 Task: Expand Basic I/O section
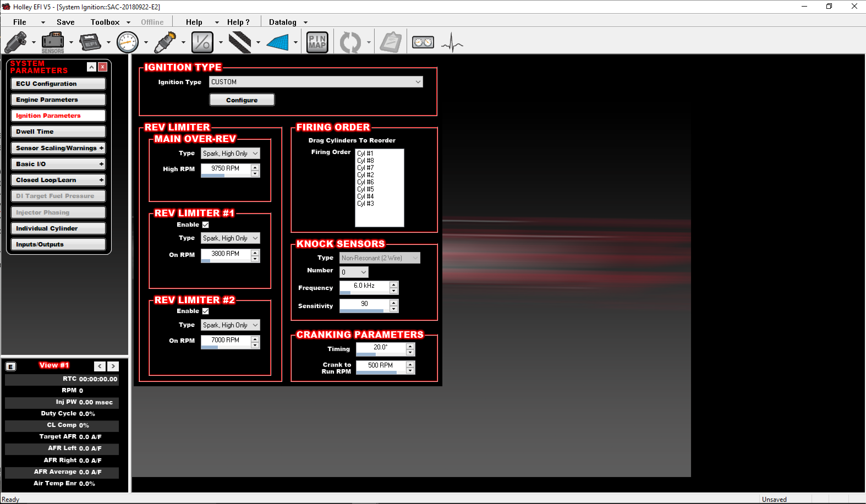(x=101, y=164)
